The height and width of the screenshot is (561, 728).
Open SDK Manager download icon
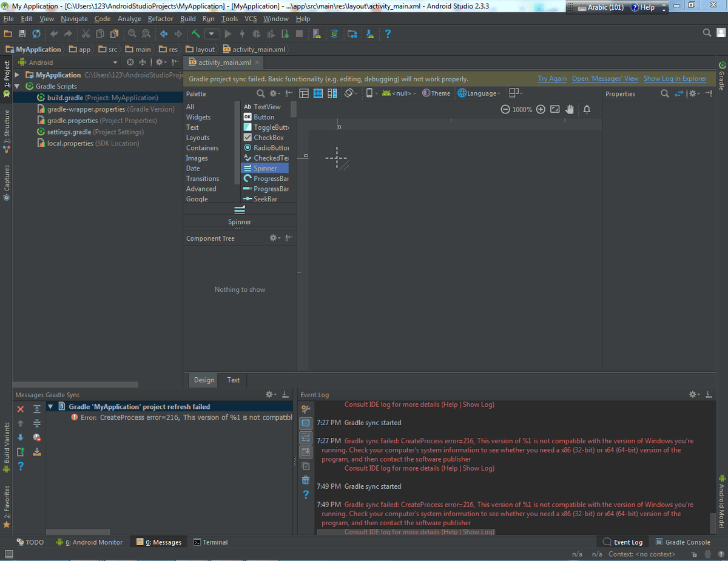[x=369, y=34]
